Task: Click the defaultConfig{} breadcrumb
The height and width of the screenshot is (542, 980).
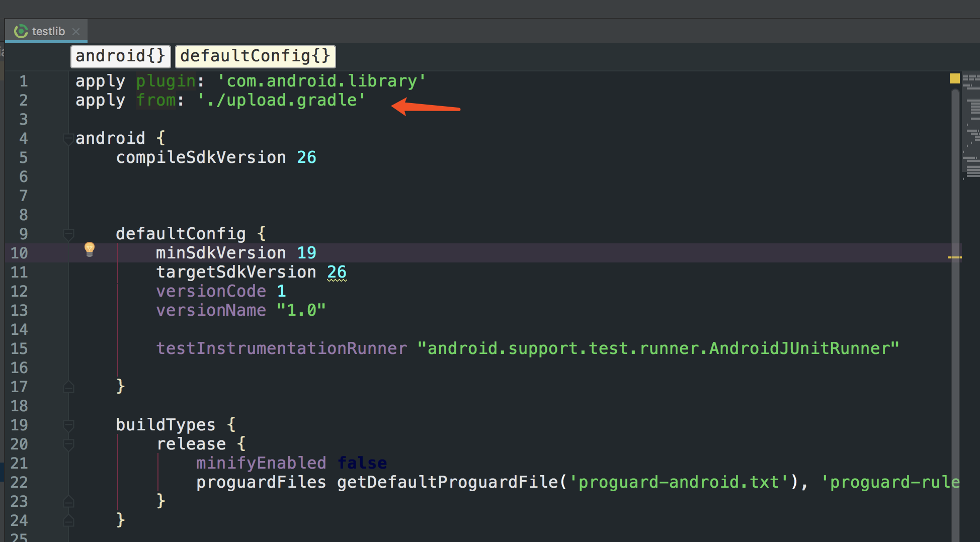Action: point(255,56)
